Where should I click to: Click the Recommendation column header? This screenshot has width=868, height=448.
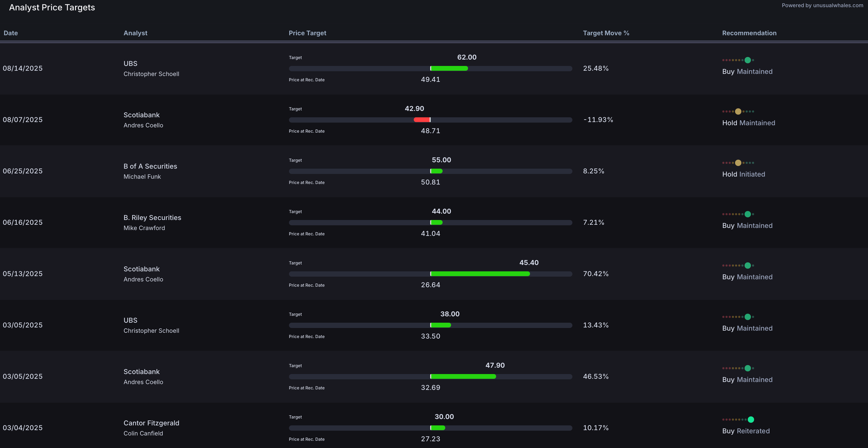[749, 33]
